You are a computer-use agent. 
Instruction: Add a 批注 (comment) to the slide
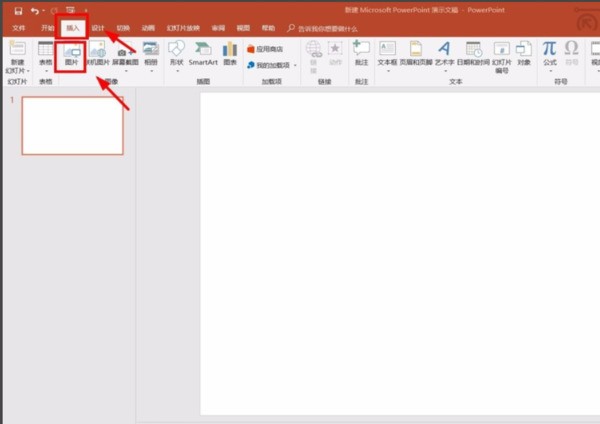[x=361, y=54]
